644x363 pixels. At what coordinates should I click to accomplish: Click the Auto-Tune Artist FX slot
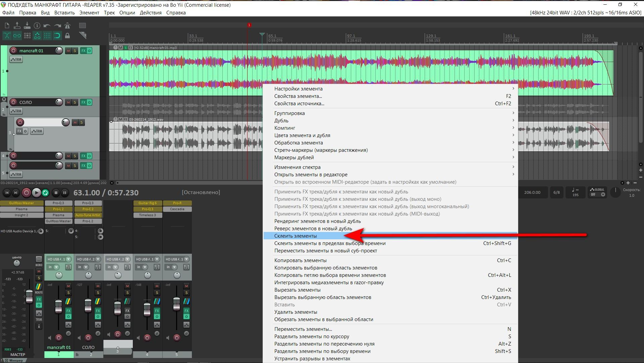point(88,215)
